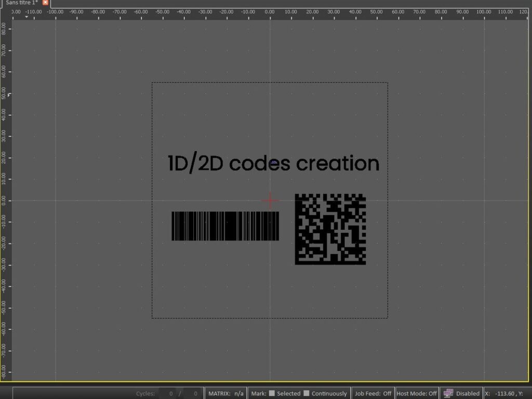Enable the Mark Selected checkbox
This screenshot has width=532, height=399.
click(272, 393)
